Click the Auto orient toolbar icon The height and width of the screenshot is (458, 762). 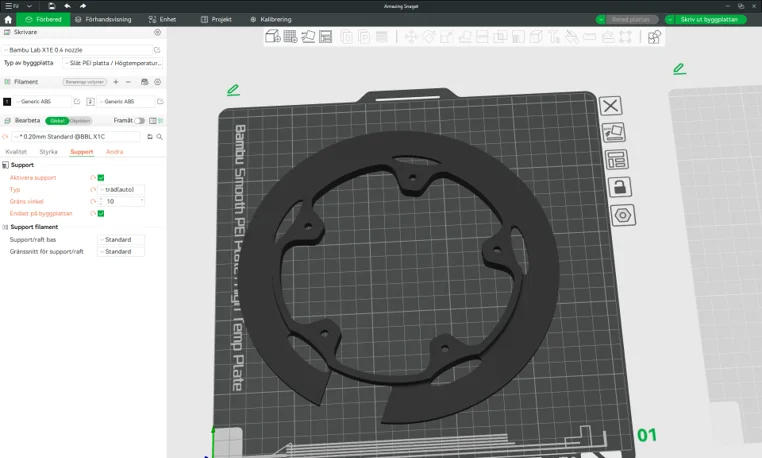307,37
